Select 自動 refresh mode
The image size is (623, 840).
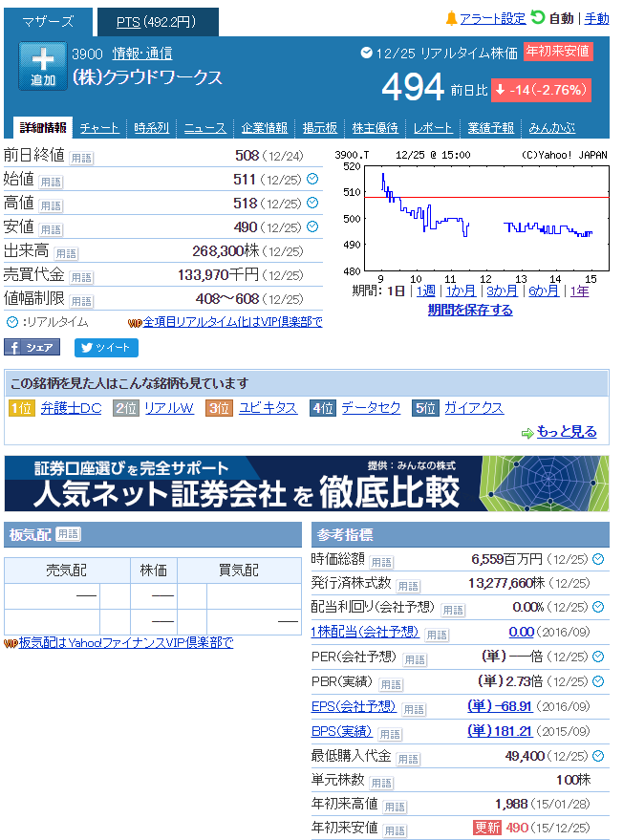562,19
